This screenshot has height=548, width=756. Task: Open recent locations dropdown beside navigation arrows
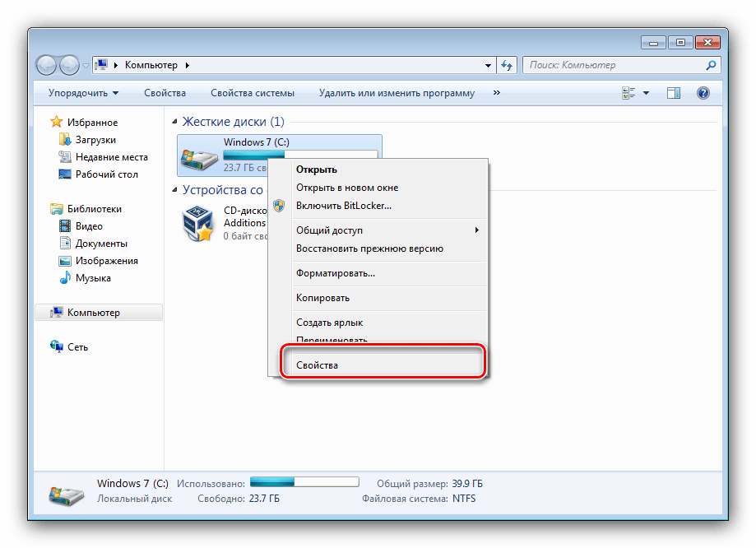[x=86, y=65]
